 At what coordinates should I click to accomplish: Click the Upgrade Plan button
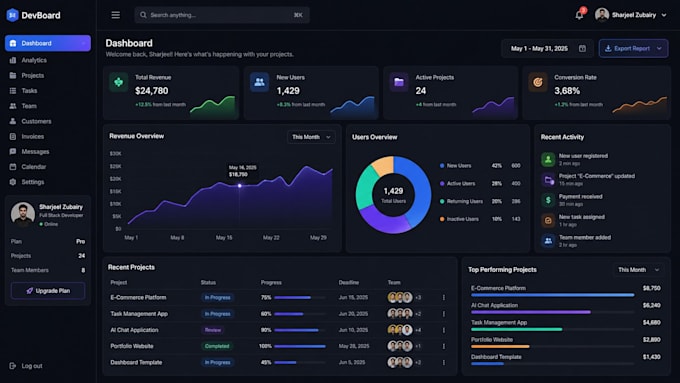[48, 291]
